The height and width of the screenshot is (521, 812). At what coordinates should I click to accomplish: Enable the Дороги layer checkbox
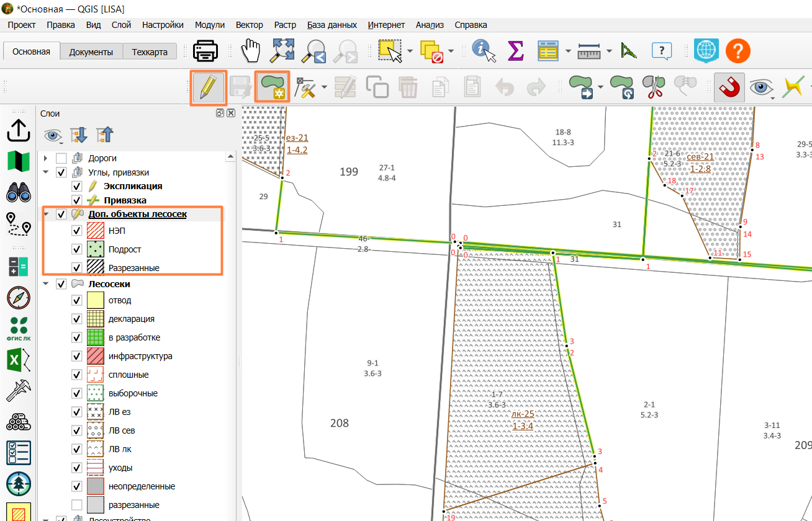[x=61, y=158]
